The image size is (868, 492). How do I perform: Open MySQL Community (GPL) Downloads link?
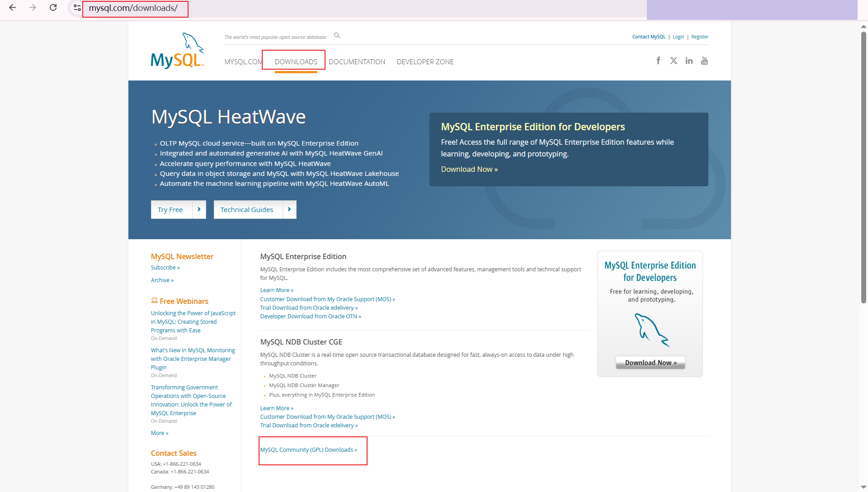pos(308,449)
